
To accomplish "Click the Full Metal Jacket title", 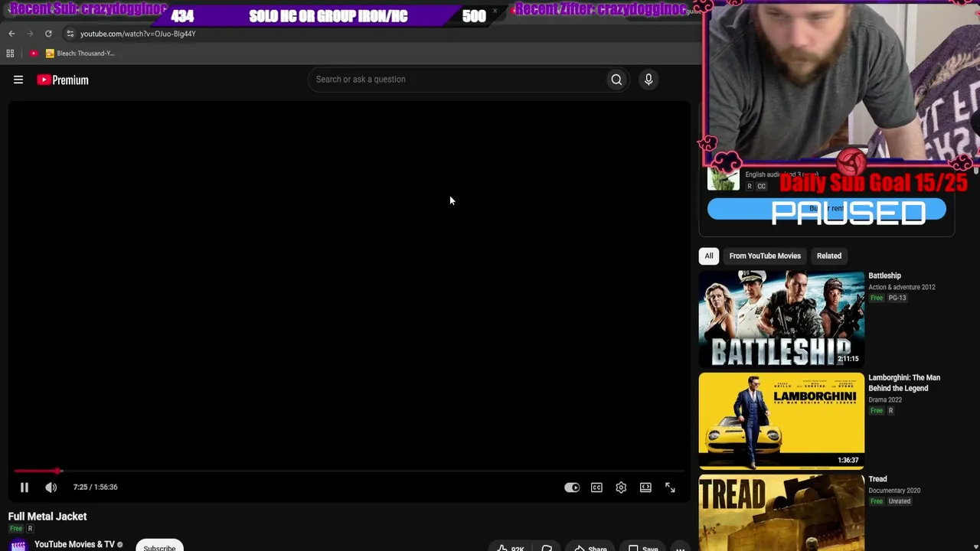I will pos(47,517).
